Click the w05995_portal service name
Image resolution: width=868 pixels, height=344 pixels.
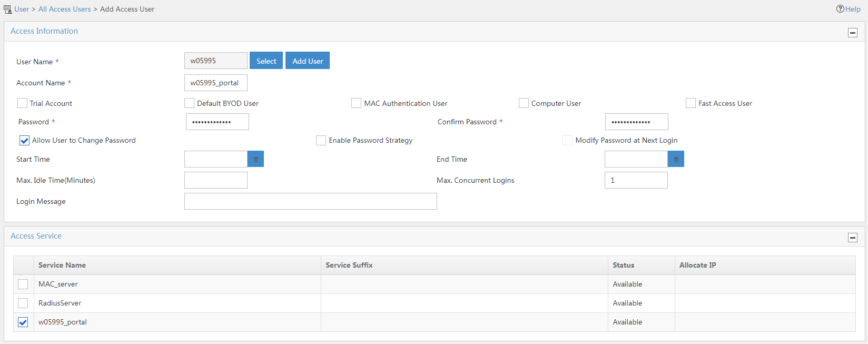pos(63,322)
